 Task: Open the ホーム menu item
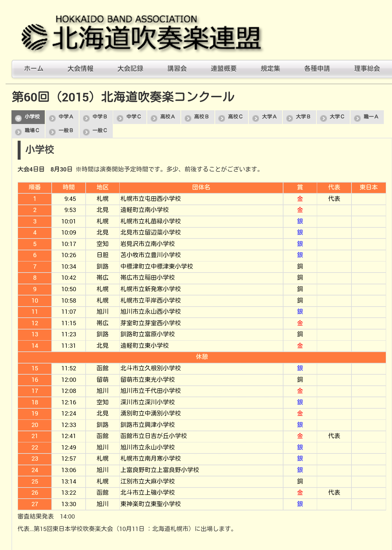[x=34, y=69]
